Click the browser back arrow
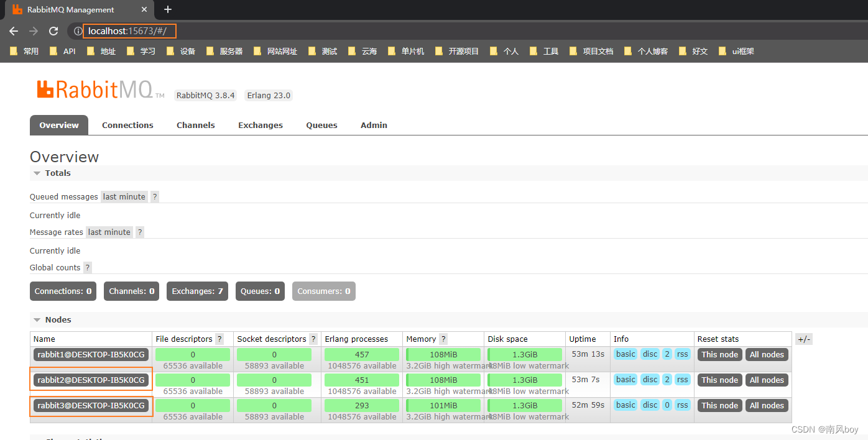Viewport: 868px width, 440px height. pos(14,31)
